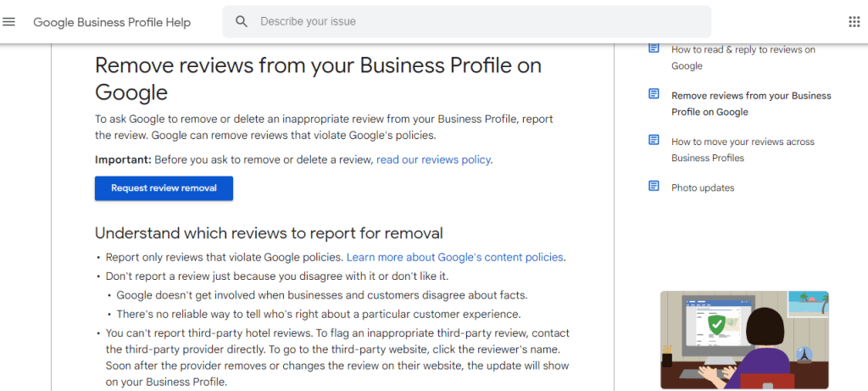The image size is (868, 391).
Task: Click 'Google doesn't get involved' bullet text
Action: [x=322, y=295]
